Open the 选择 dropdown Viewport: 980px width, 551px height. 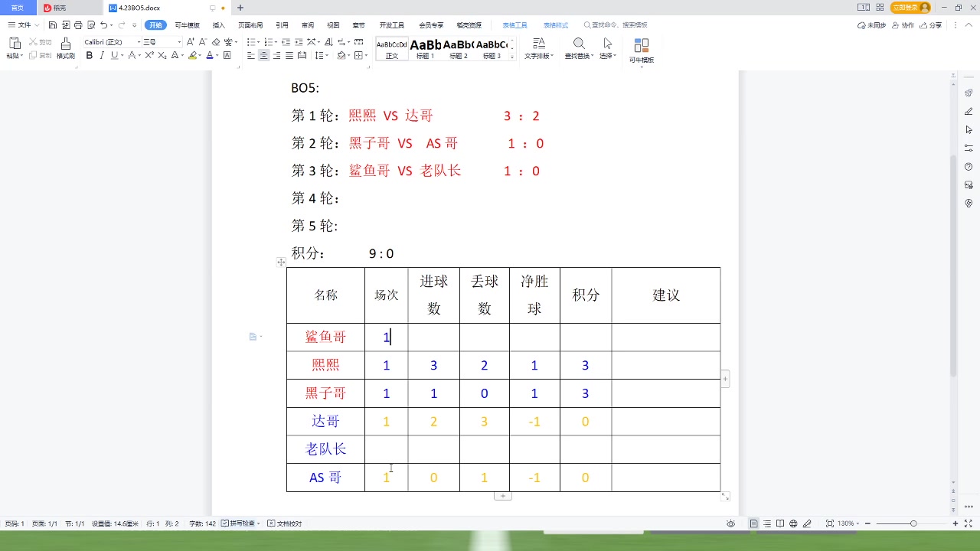(x=608, y=56)
